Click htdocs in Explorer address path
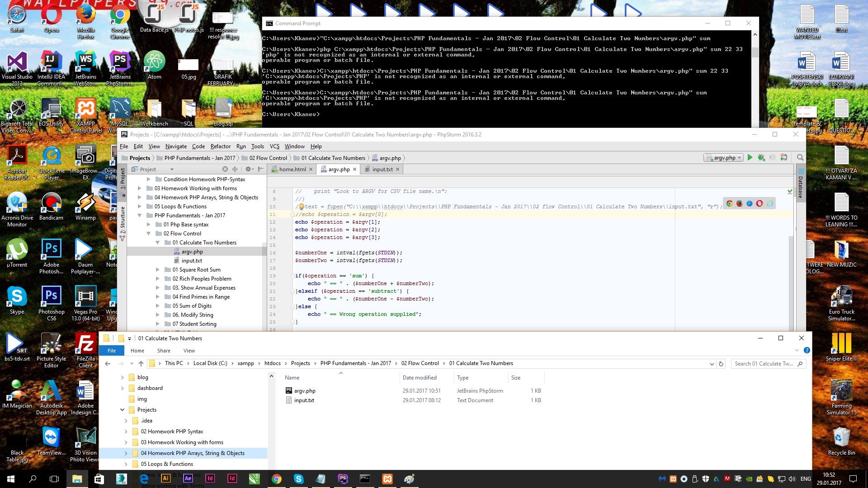This screenshot has height=488, width=868. pos(273,363)
